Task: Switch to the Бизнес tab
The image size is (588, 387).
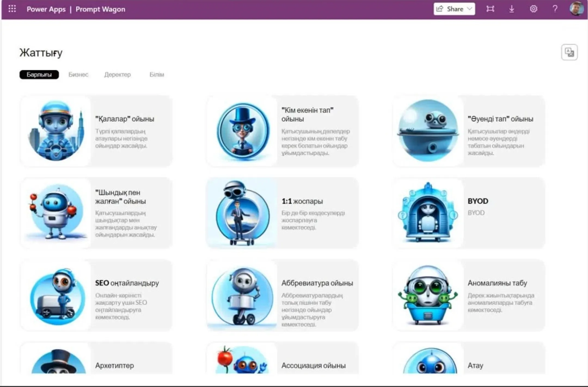Action: click(x=78, y=74)
